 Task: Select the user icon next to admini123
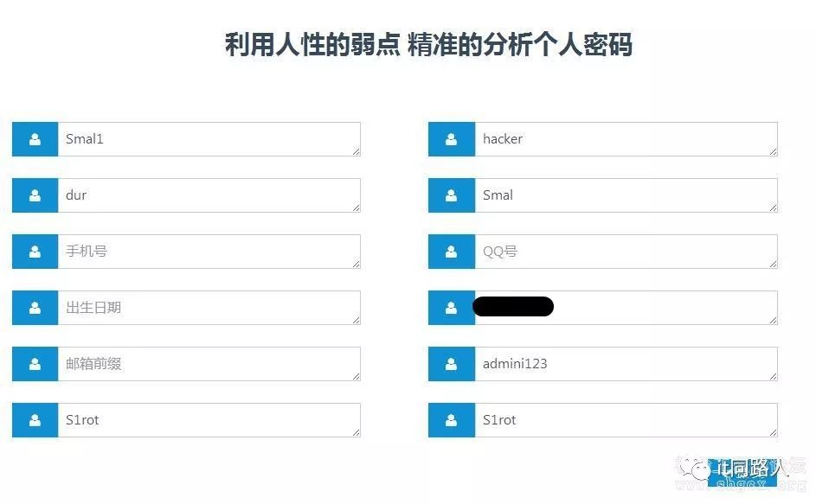tap(451, 364)
